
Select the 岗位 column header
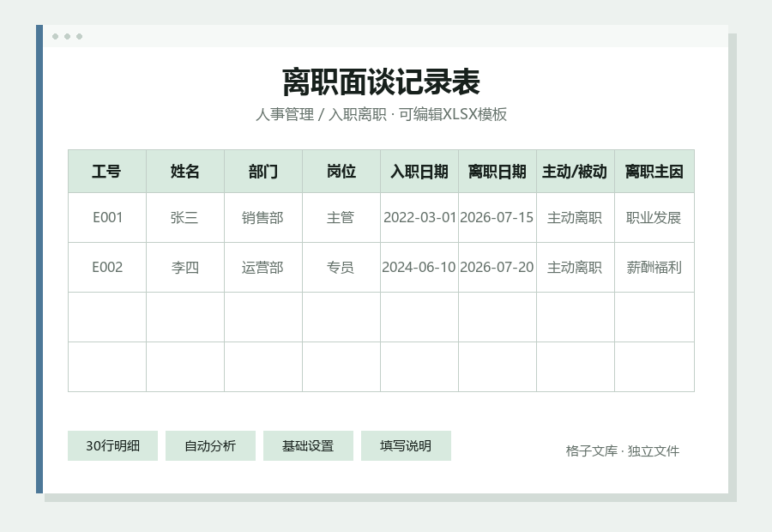pos(341,172)
